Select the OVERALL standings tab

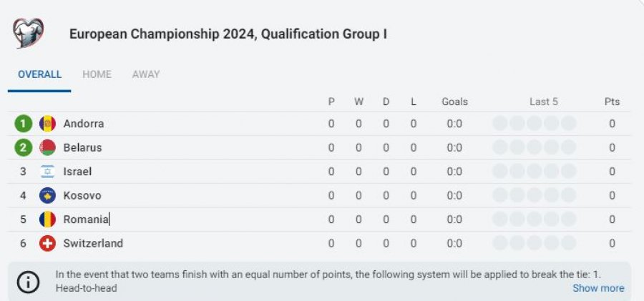pos(39,74)
